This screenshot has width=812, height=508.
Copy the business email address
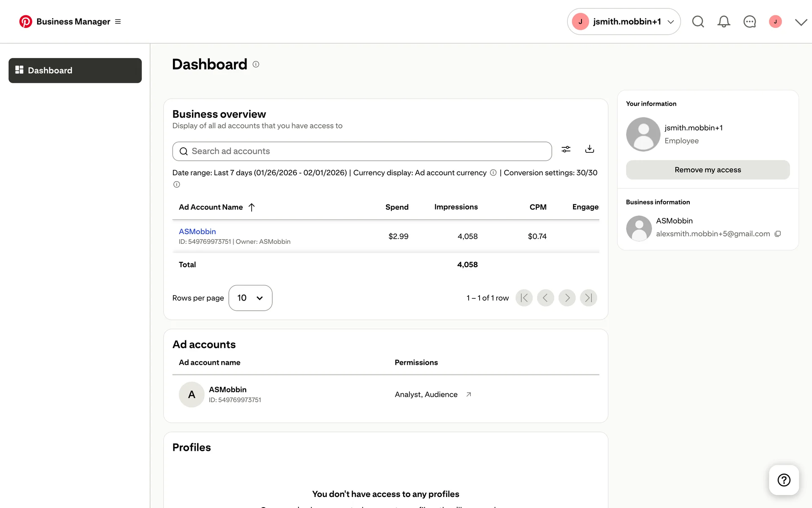pyautogui.click(x=777, y=234)
